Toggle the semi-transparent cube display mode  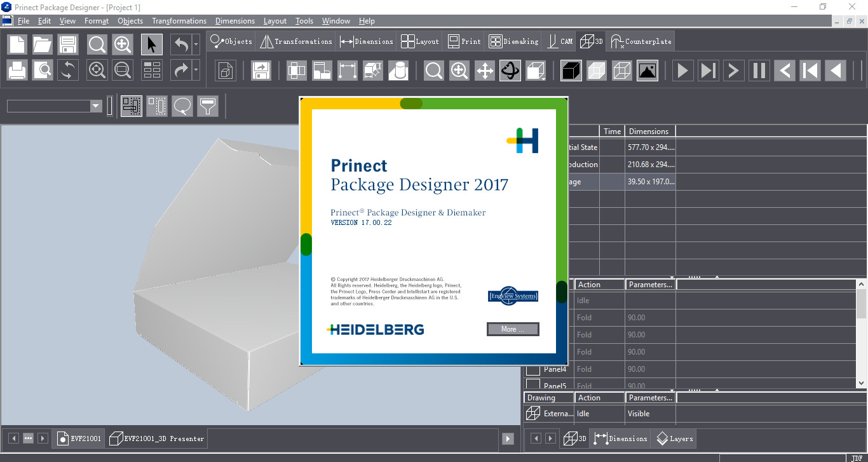(x=596, y=70)
